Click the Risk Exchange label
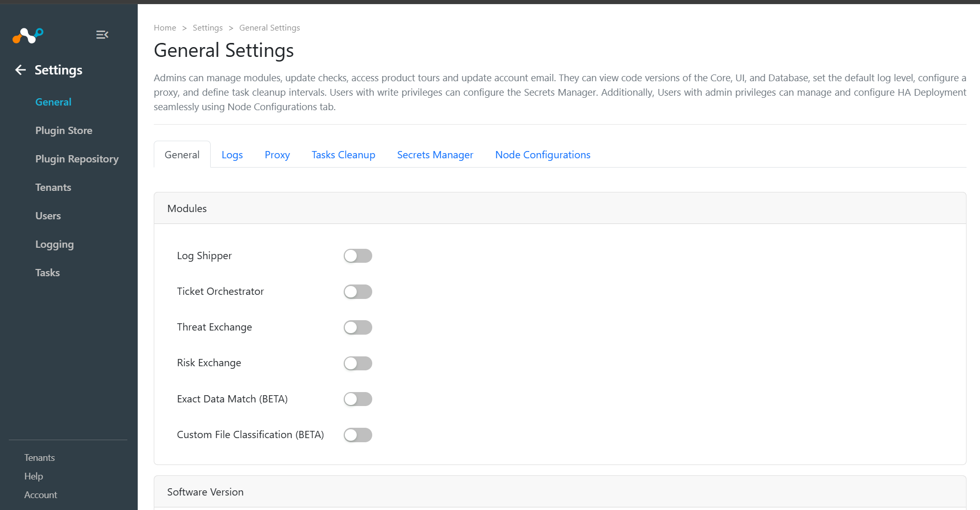980x510 pixels. (209, 363)
